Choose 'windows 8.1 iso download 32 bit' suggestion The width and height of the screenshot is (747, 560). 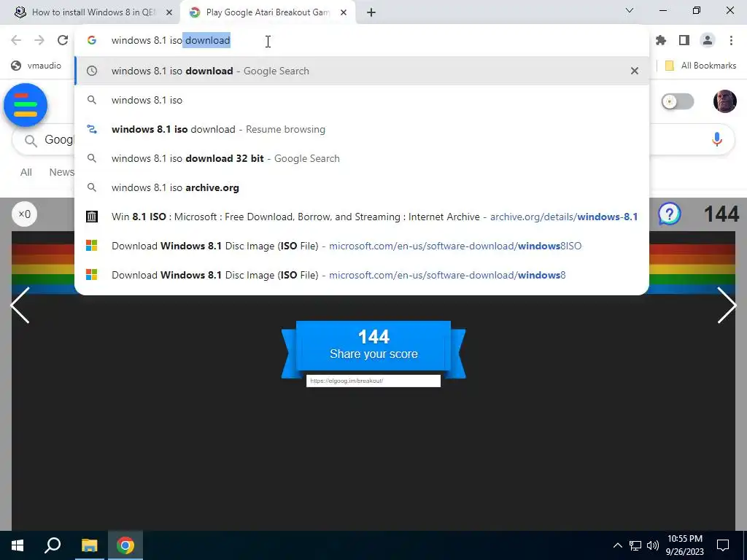pos(362,158)
